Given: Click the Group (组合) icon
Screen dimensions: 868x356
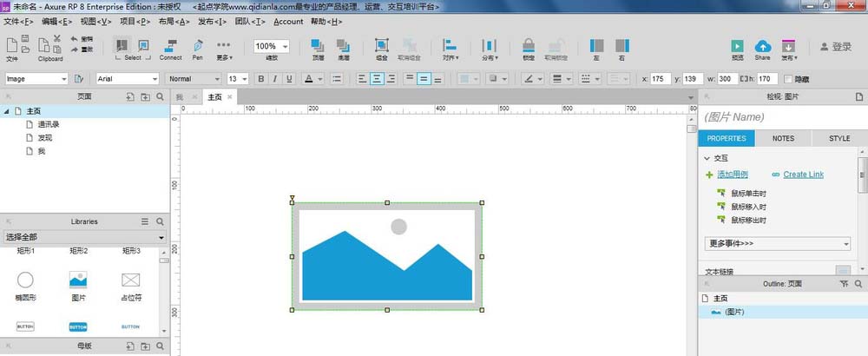Looking at the screenshot, I should pyautogui.click(x=381, y=45).
